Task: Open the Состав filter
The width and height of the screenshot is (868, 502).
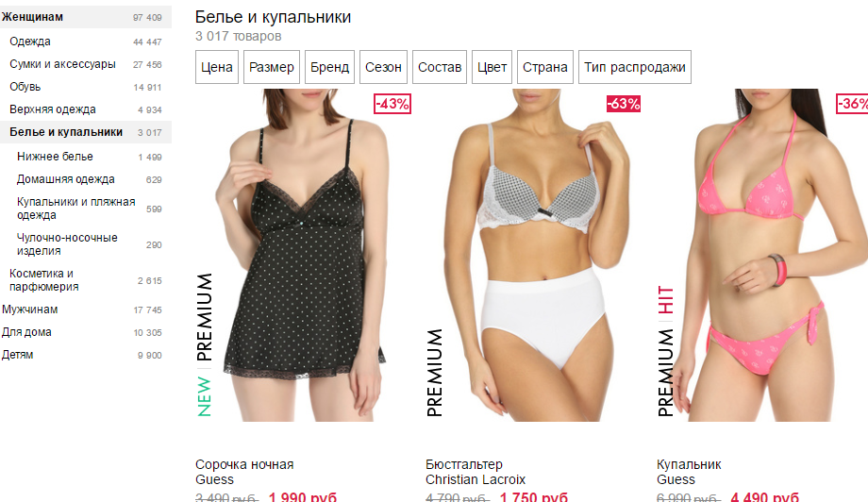Action: pos(440,67)
